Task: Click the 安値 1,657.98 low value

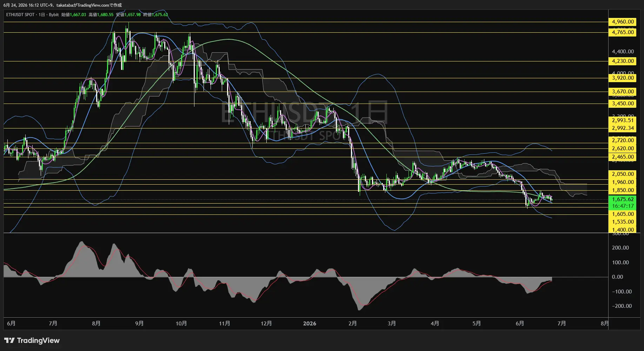Action: point(128,15)
